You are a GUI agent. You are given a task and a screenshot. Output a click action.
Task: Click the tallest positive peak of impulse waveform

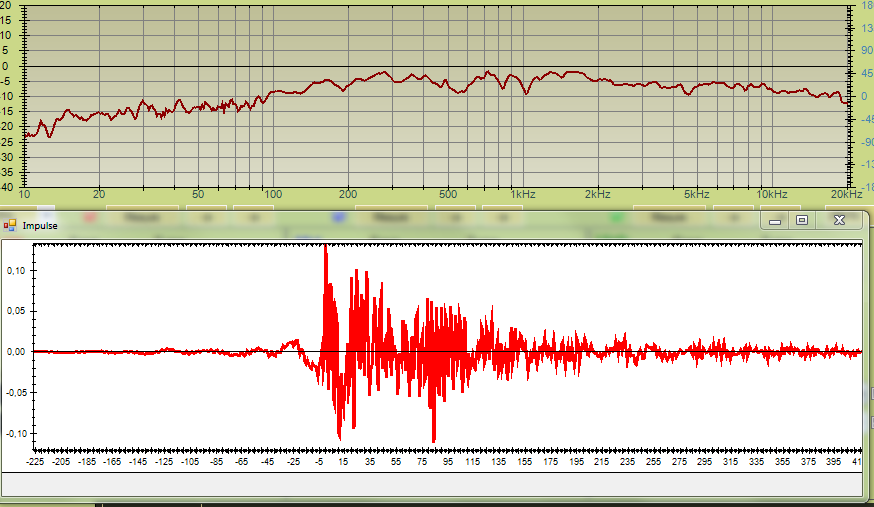click(x=325, y=246)
